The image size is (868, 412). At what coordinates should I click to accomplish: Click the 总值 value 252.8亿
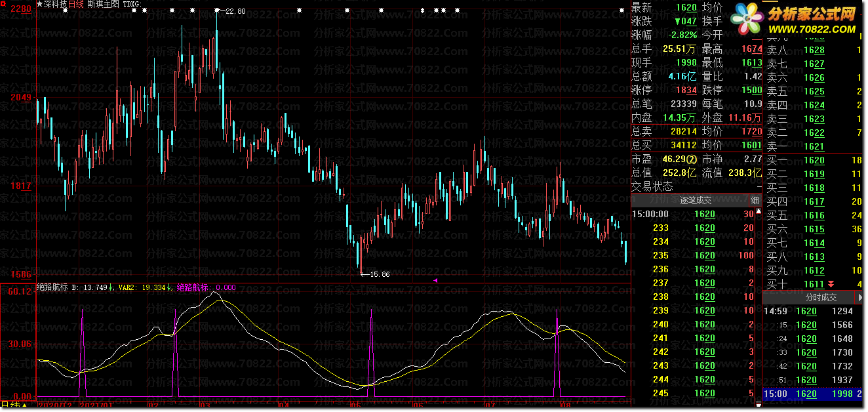(680, 173)
